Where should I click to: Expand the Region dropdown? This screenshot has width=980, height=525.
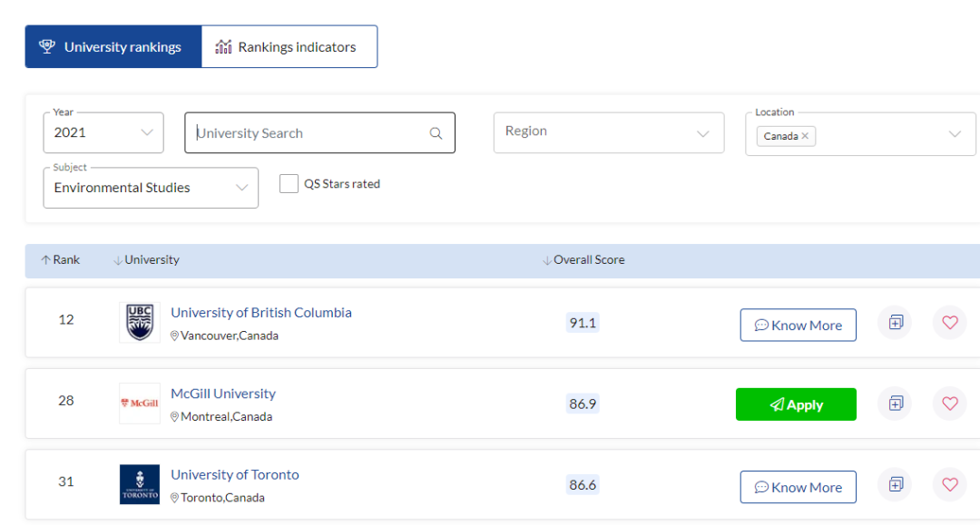[x=609, y=132]
